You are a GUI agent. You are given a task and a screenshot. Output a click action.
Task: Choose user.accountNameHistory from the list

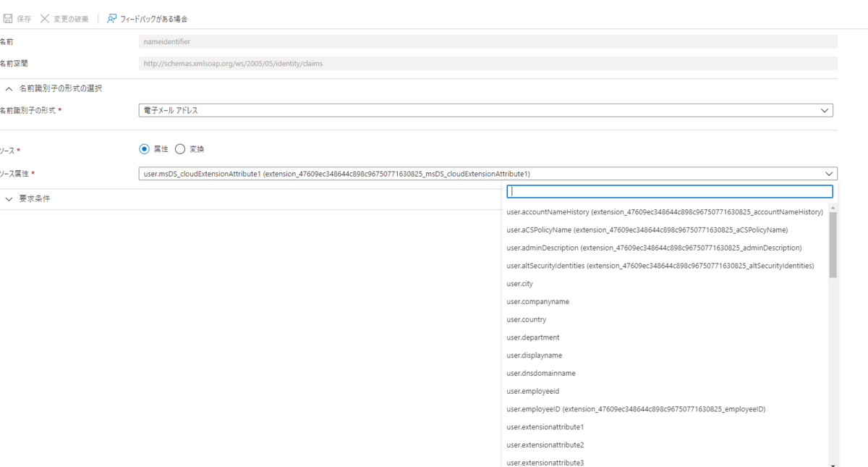(x=665, y=212)
